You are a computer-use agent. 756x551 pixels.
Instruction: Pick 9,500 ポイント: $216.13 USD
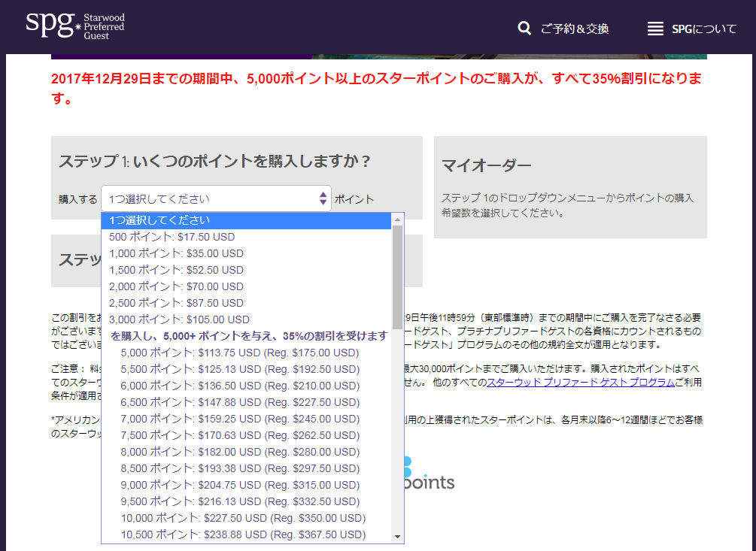click(x=246, y=501)
